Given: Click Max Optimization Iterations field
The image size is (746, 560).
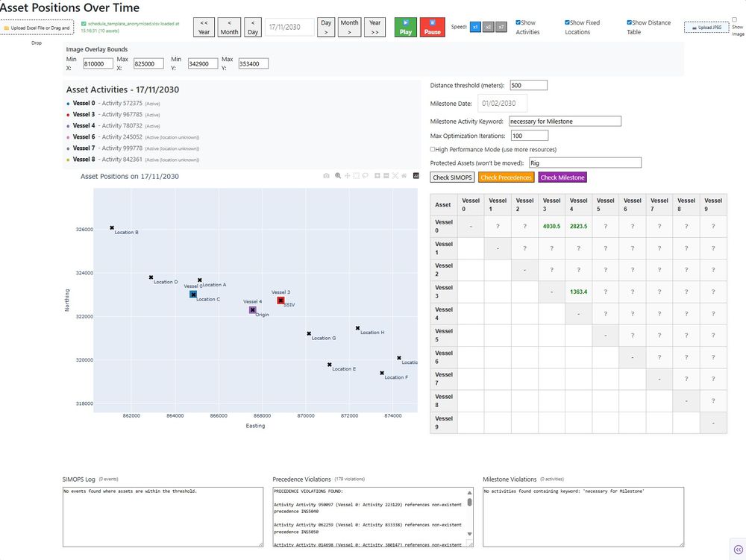Looking at the screenshot, I should (x=530, y=136).
